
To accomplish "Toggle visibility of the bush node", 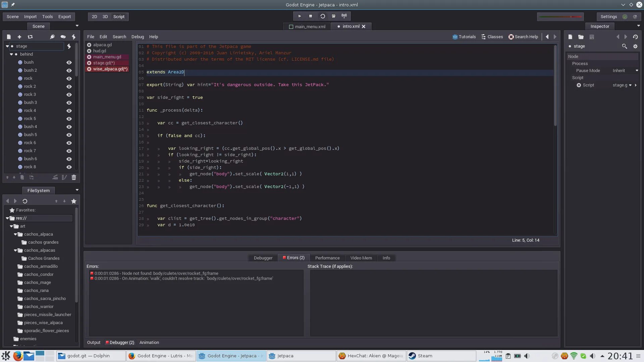I will (x=69, y=62).
